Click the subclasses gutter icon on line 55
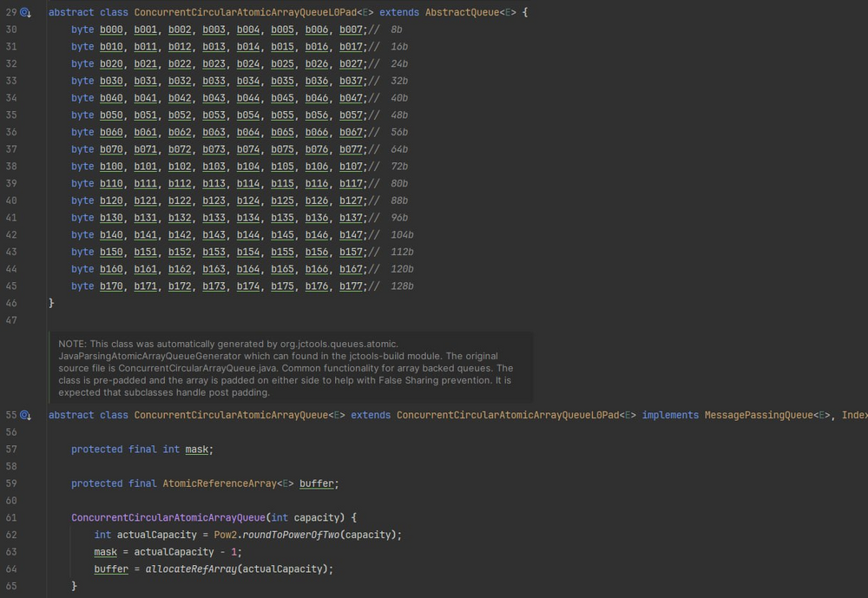The image size is (868, 598). pos(25,415)
